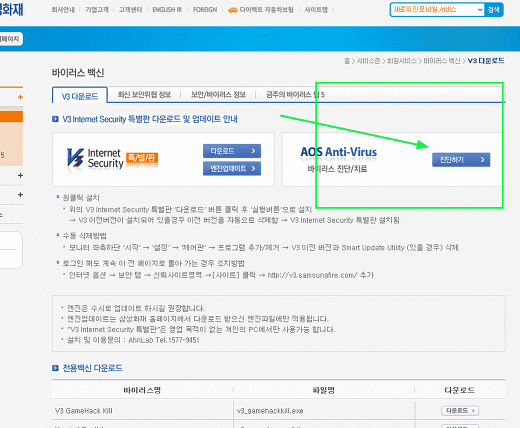Open the FOREIGN top menu link
This screenshot has height=428, width=520.
(205, 10)
